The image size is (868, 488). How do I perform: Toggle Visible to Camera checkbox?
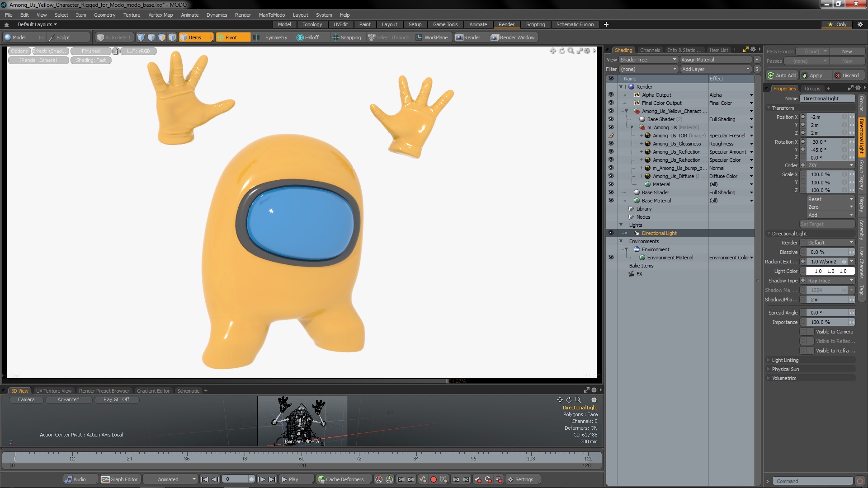pos(807,332)
